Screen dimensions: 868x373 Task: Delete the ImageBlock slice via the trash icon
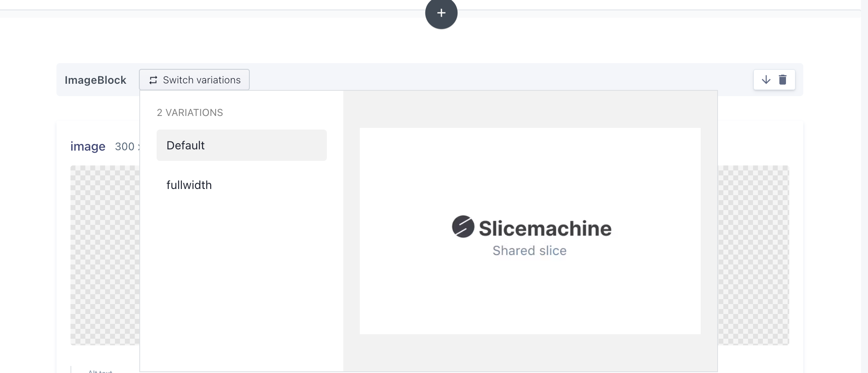pyautogui.click(x=783, y=80)
